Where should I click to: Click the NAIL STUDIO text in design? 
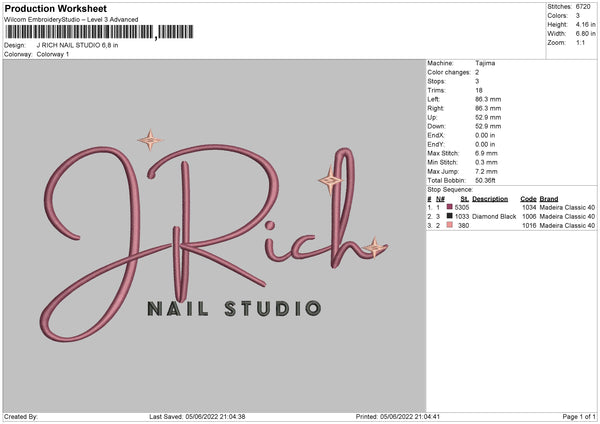coord(234,308)
